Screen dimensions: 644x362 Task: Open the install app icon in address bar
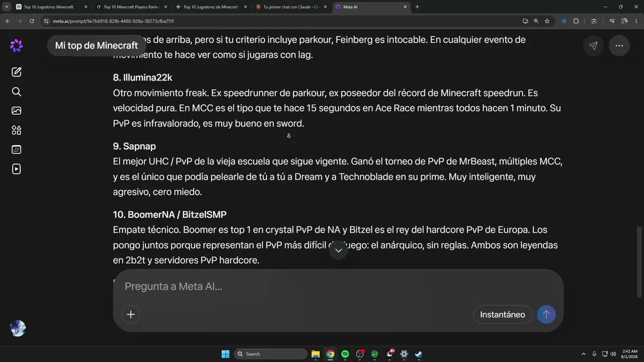tap(525, 21)
